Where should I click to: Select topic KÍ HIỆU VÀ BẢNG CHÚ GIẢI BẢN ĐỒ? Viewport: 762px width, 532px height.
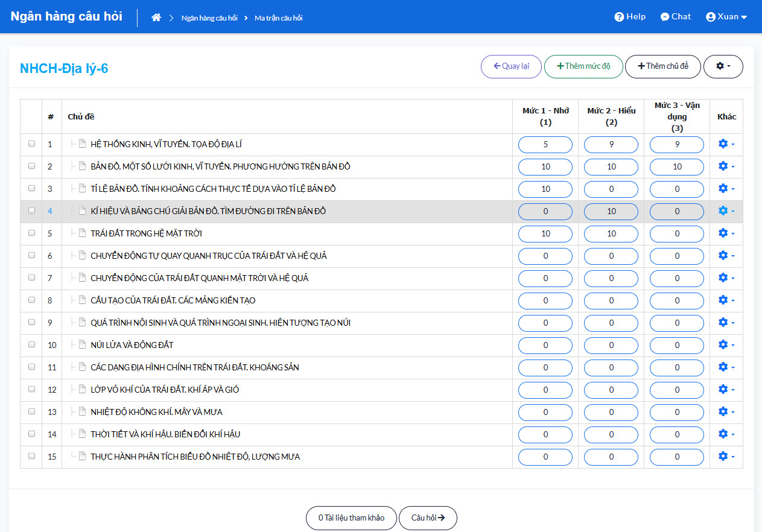(x=208, y=211)
